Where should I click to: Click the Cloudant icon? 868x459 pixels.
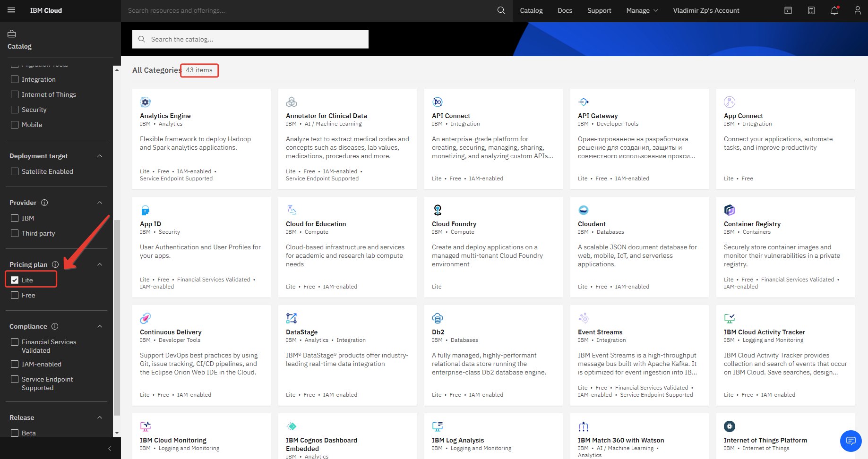coord(584,210)
